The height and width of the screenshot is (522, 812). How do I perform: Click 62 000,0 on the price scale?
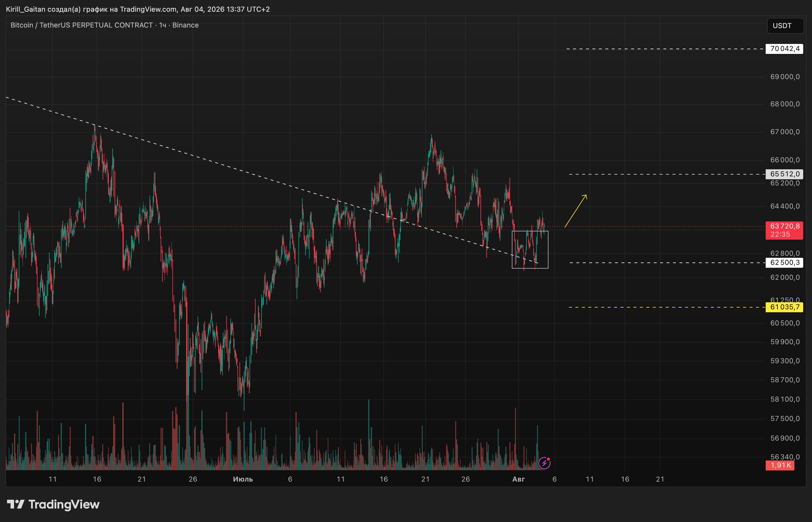click(785, 278)
